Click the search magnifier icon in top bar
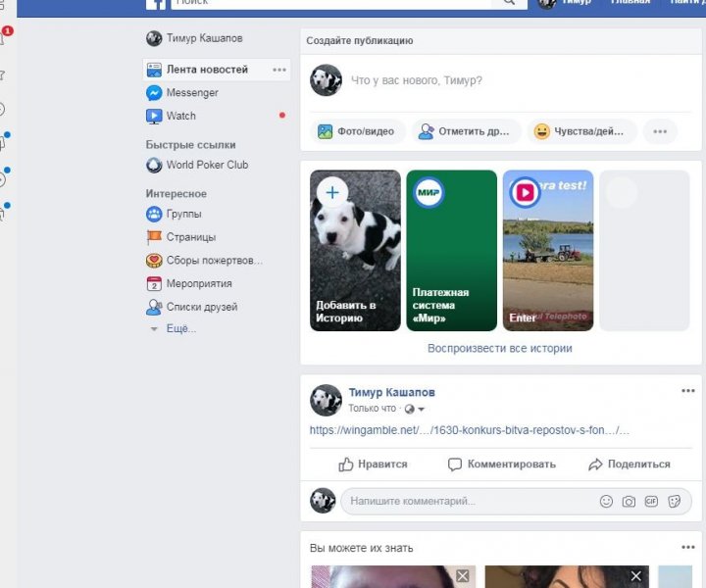 [x=509, y=3]
